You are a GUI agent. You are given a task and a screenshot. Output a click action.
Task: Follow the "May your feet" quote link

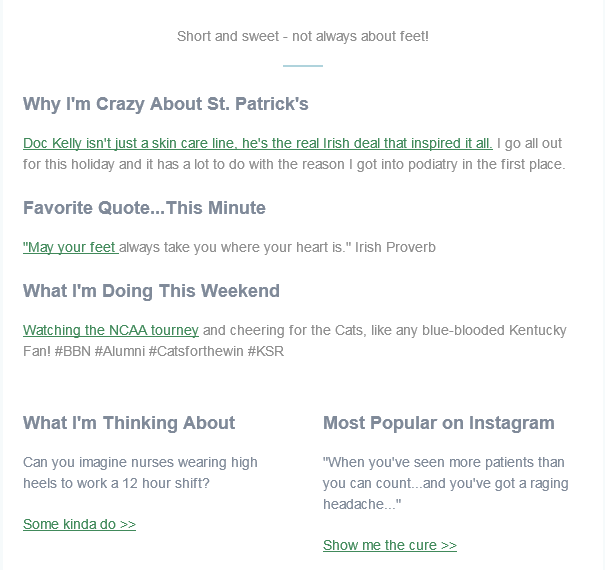[x=71, y=247]
